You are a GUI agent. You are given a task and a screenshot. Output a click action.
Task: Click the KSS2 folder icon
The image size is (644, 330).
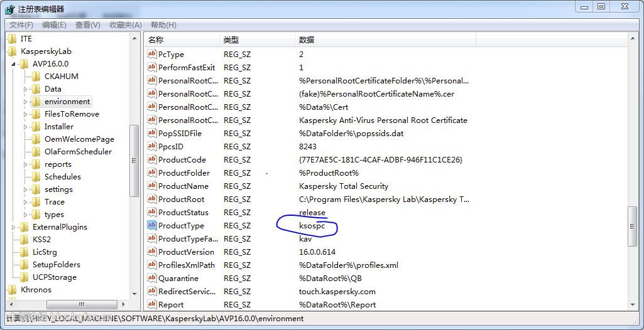(25, 240)
